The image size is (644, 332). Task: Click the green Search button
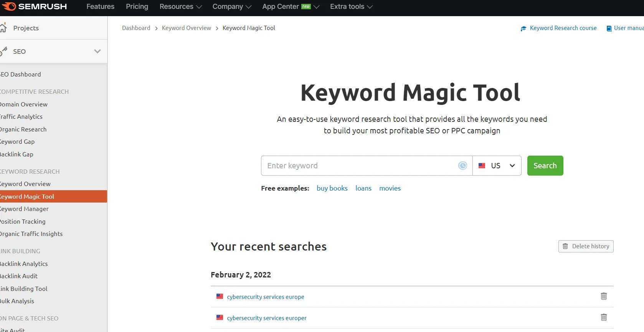545,166
